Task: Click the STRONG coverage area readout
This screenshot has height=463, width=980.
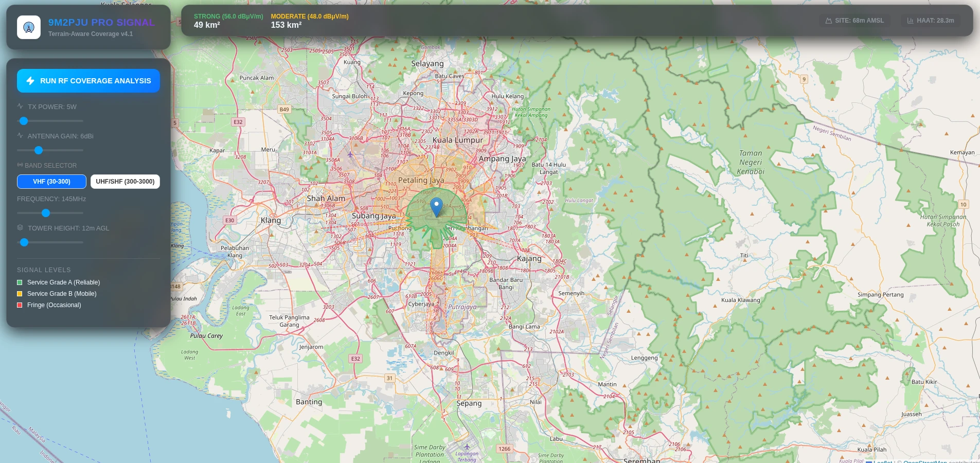Action: click(207, 25)
